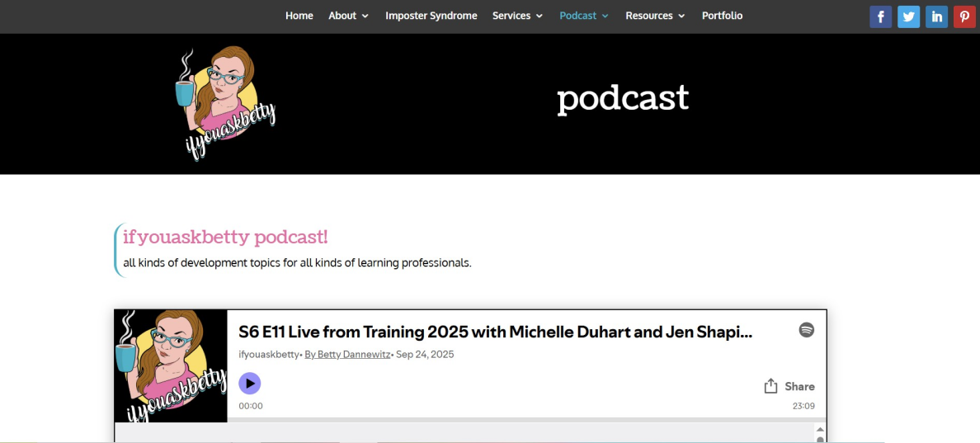This screenshot has height=443, width=980.
Task: Open the Imposter Syndrome page
Action: click(431, 16)
